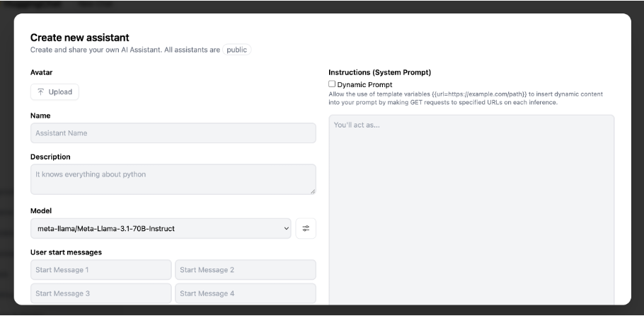Grab the Description box resize handle
Viewport: 644px width, 316px height.
(x=312, y=191)
